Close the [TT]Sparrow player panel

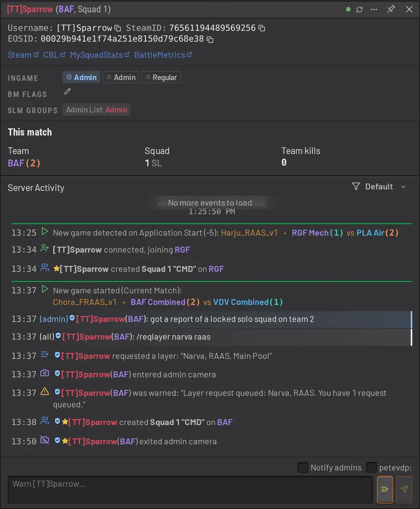point(409,9)
